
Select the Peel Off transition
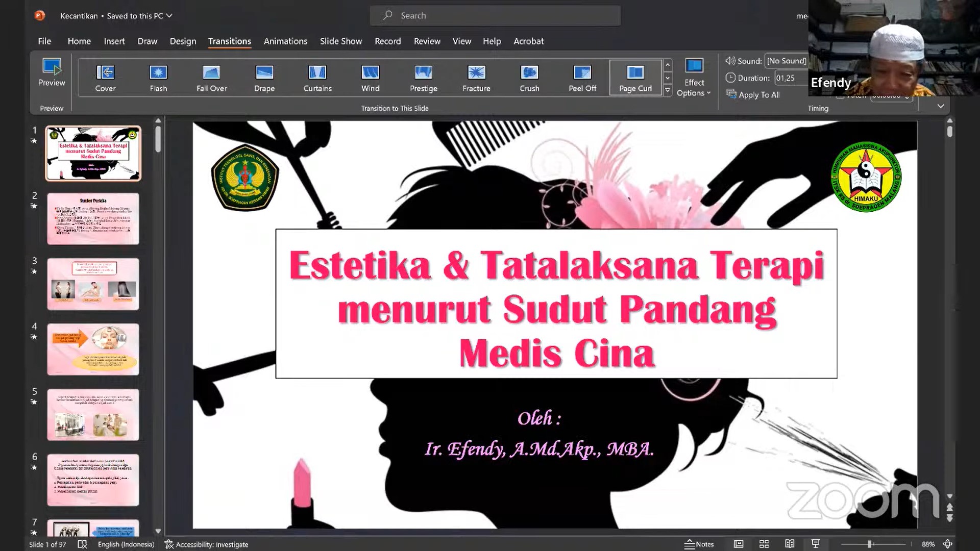click(x=582, y=78)
